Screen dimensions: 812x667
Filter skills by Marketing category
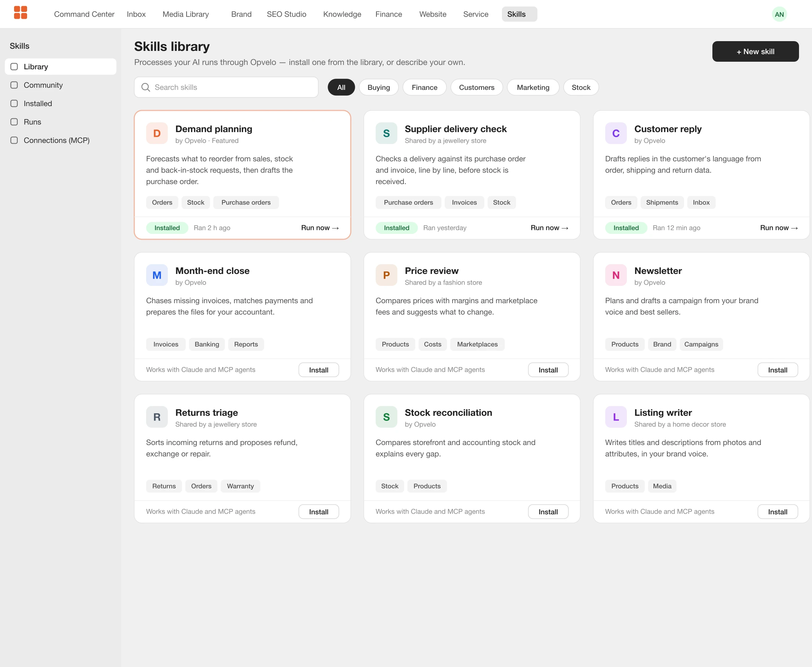tap(533, 87)
